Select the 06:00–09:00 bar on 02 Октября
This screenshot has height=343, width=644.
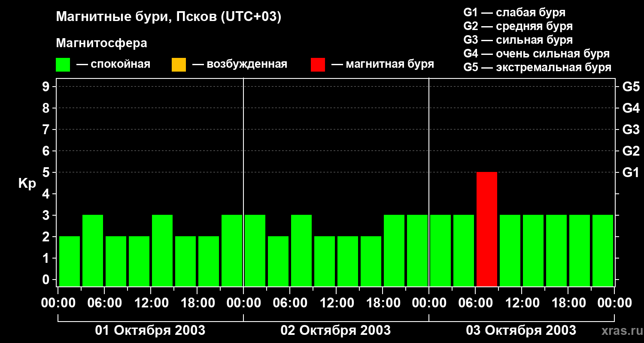click(x=301, y=250)
